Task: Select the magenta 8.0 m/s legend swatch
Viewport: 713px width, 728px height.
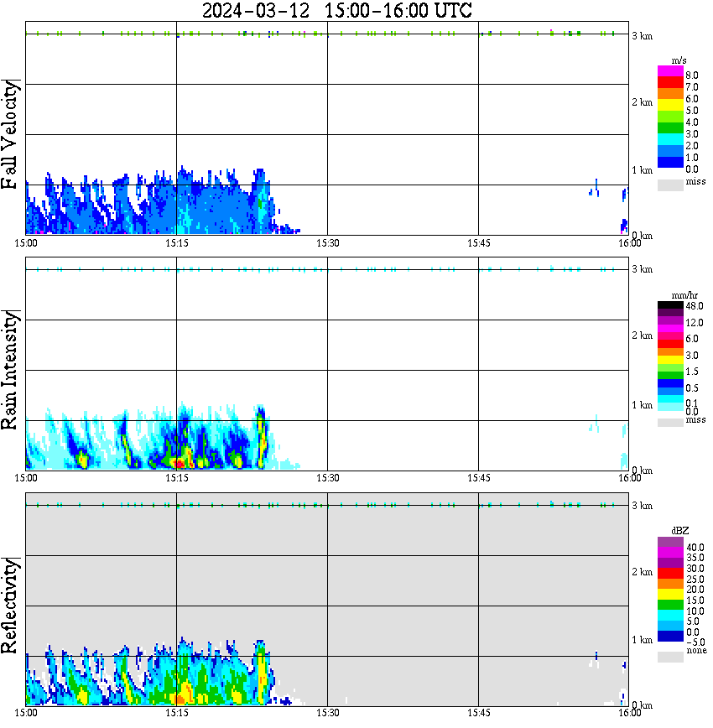Action: click(670, 71)
